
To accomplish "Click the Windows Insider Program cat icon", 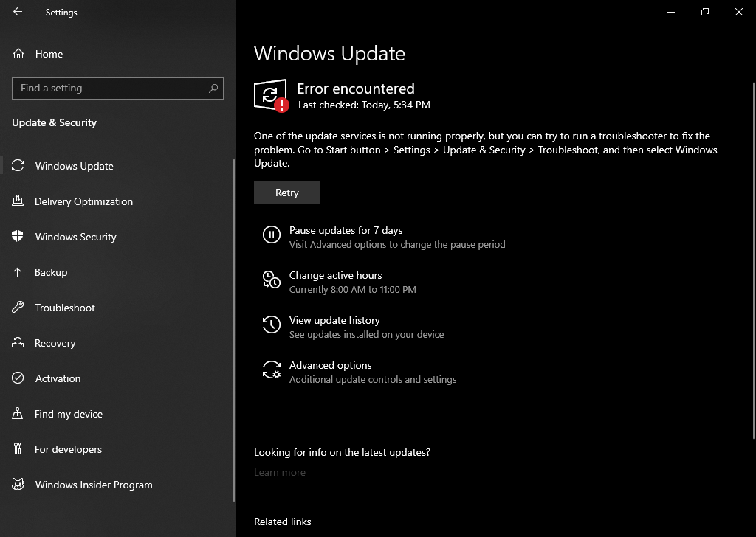I will coord(18,484).
